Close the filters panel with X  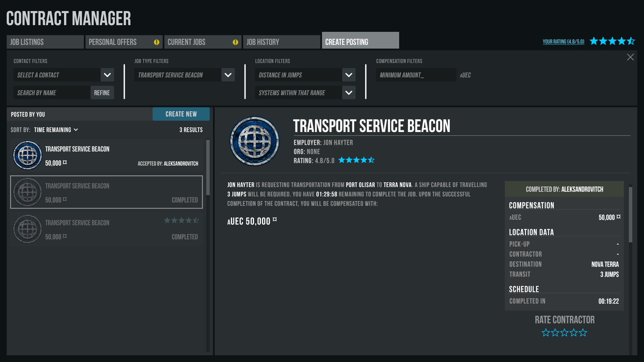click(630, 57)
